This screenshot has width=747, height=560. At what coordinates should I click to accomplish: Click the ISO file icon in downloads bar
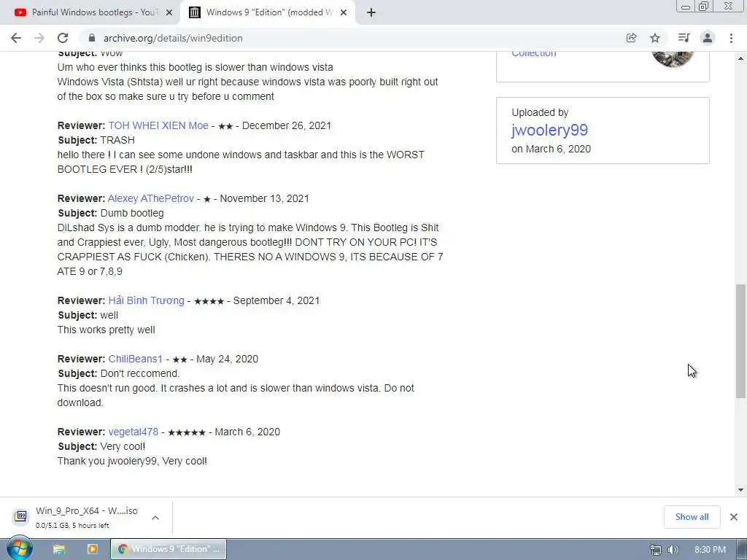pyautogui.click(x=20, y=516)
